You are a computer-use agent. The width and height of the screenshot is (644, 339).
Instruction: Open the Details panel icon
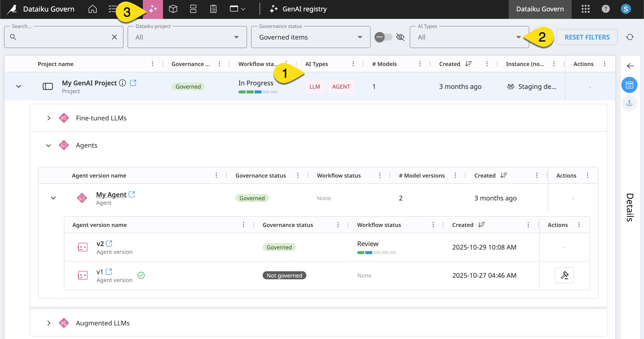tap(630, 85)
